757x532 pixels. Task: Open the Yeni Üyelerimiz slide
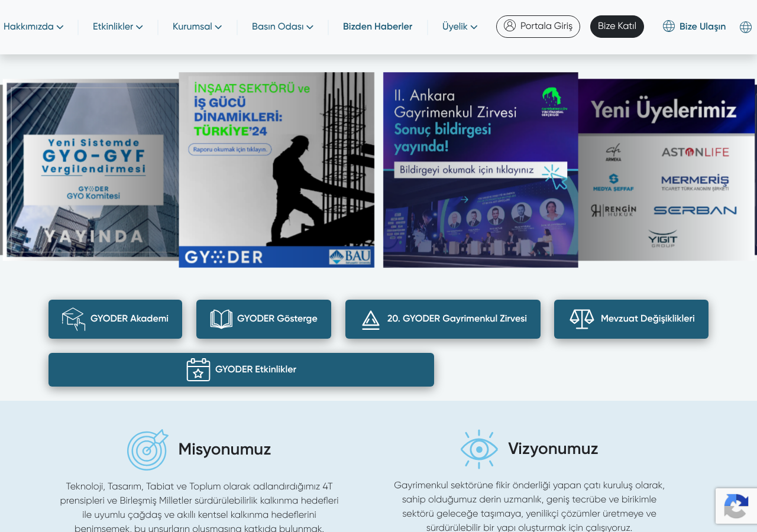[667, 170]
